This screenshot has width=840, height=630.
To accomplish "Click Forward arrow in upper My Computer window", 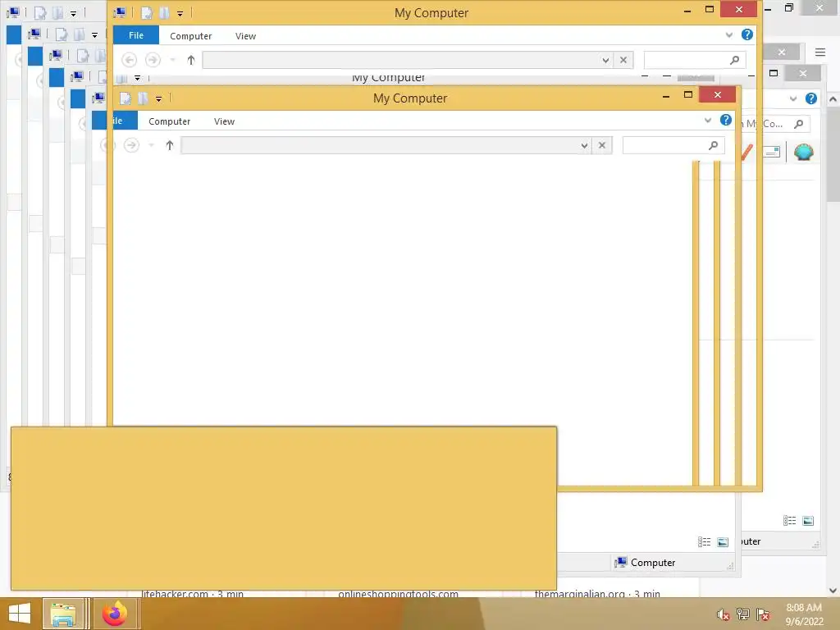I will [153, 60].
